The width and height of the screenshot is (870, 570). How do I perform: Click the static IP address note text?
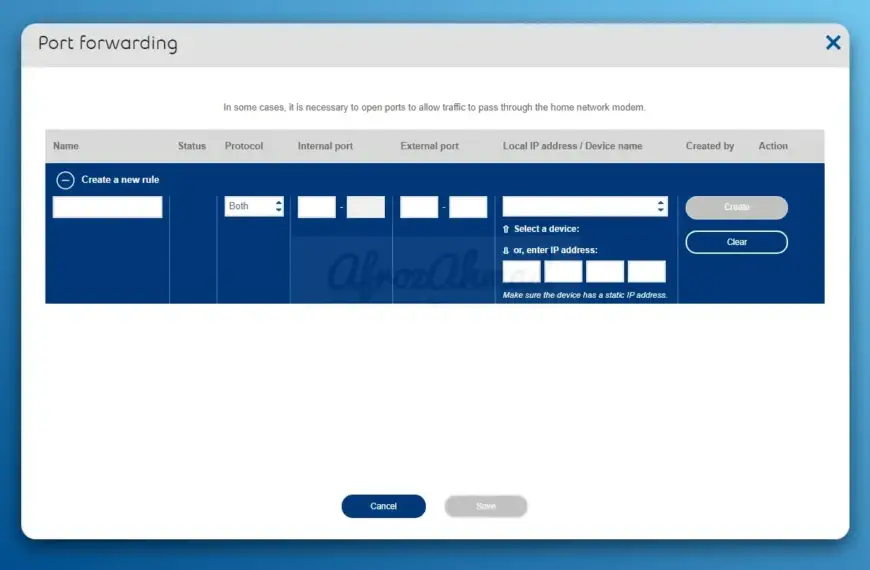pos(585,295)
